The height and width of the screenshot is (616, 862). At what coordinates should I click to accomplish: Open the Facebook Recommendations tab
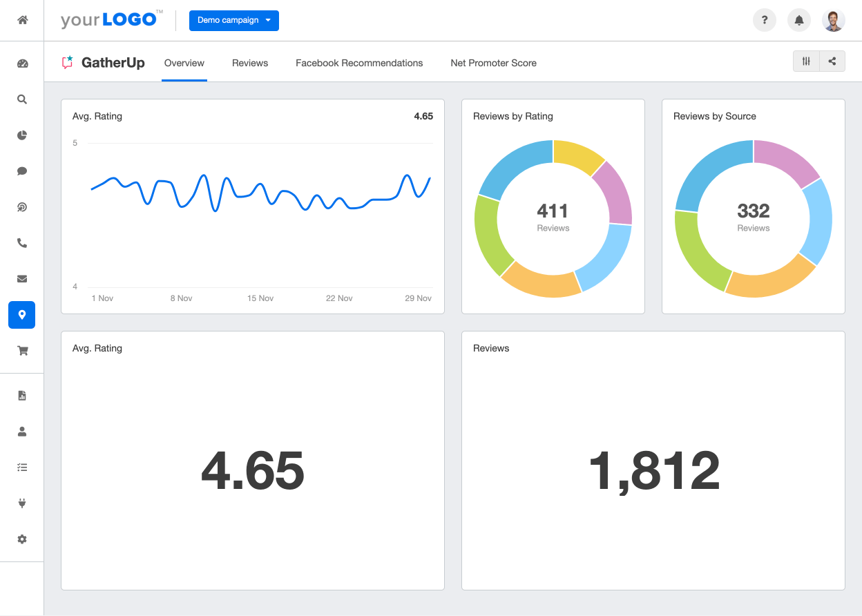[x=359, y=63]
